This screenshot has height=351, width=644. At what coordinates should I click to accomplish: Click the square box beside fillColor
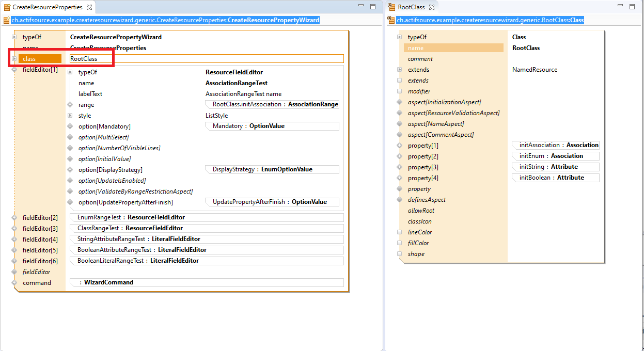pos(399,243)
